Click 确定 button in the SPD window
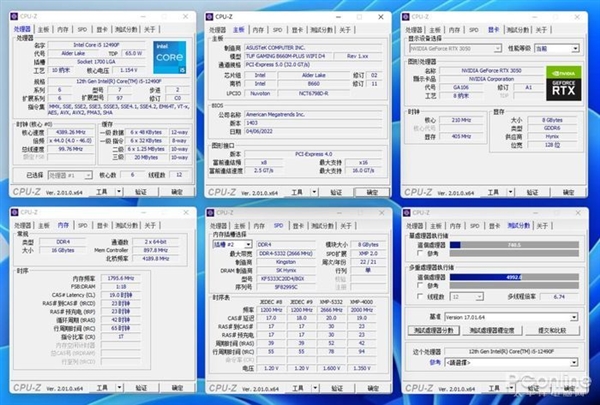 click(373, 388)
